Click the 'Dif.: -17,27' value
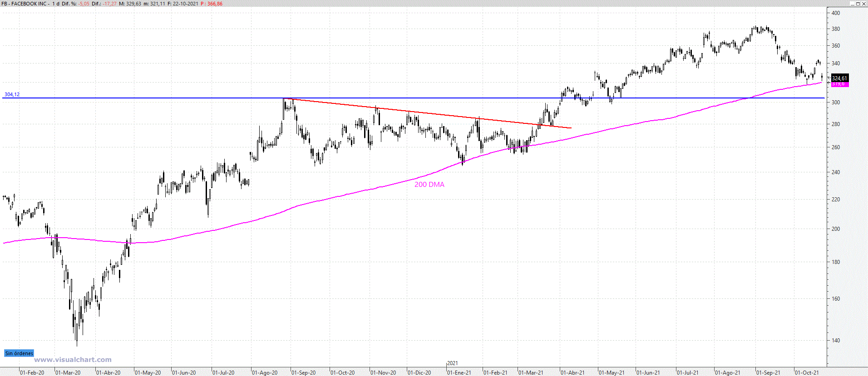The height and width of the screenshot is (376, 868). tap(104, 4)
